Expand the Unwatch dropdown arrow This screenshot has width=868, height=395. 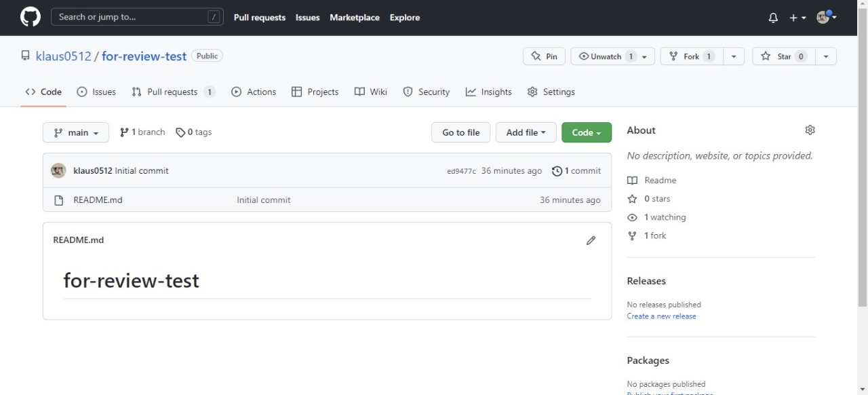coord(645,56)
